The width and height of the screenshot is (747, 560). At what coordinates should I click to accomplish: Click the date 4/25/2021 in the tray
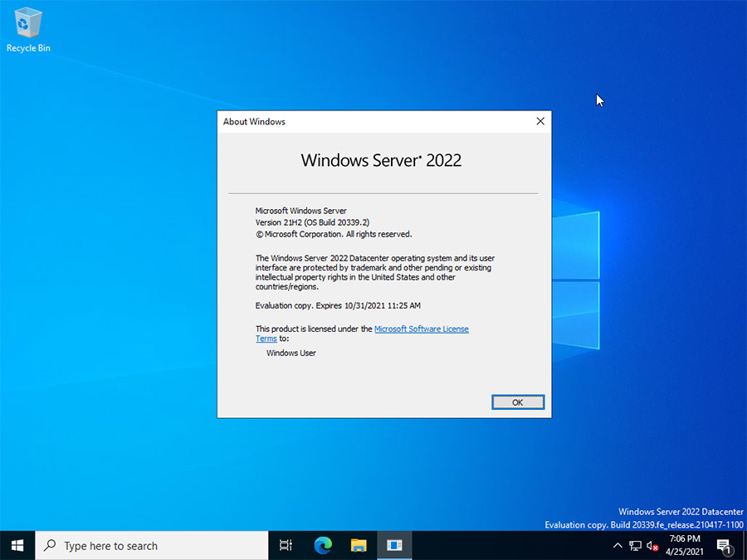684,551
